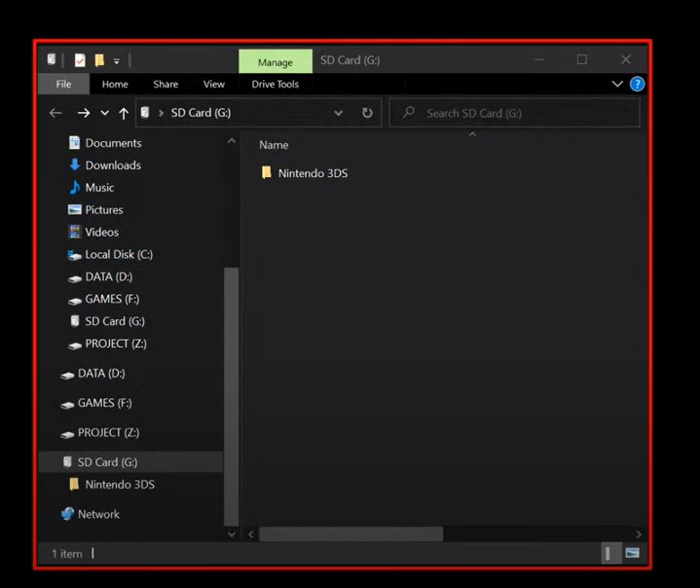Select indented SD Card (G:) under This PC
This screenshot has width=700, height=588.
pyautogui.click(x=107, y=321)
